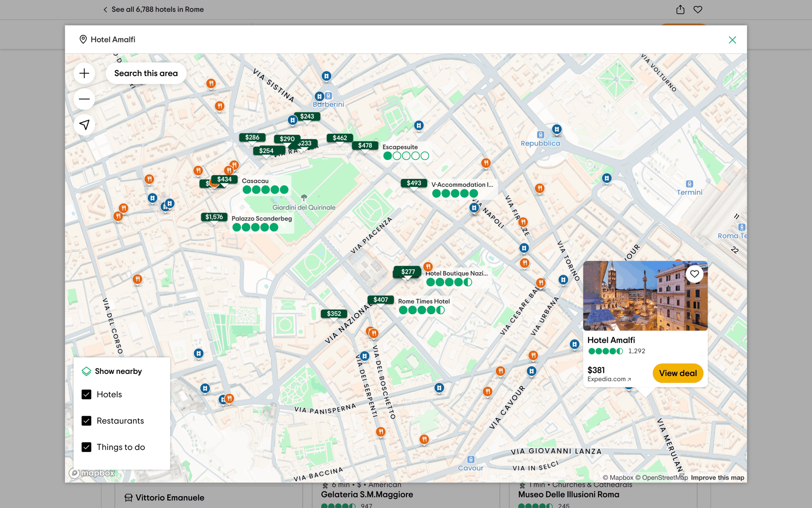The height and width of the screenshot is (508, 812).
Task: Select the $254 price marker
Action: (266, 151)
